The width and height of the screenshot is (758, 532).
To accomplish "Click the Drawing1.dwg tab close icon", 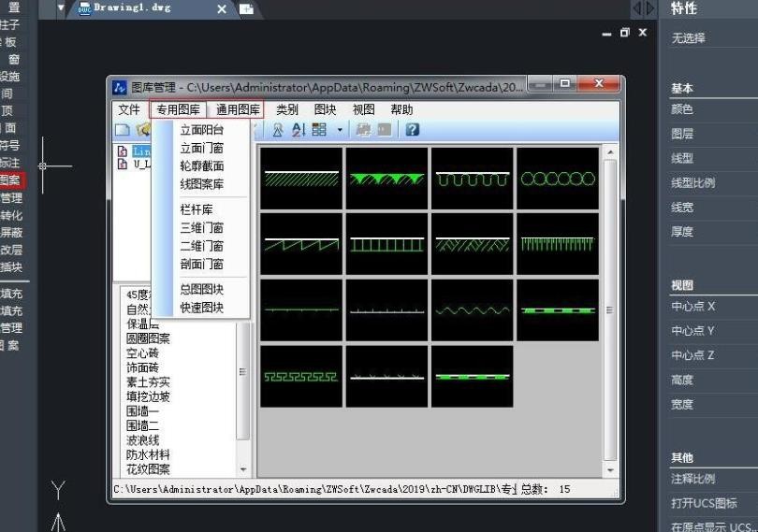I will tap(222, 8).
